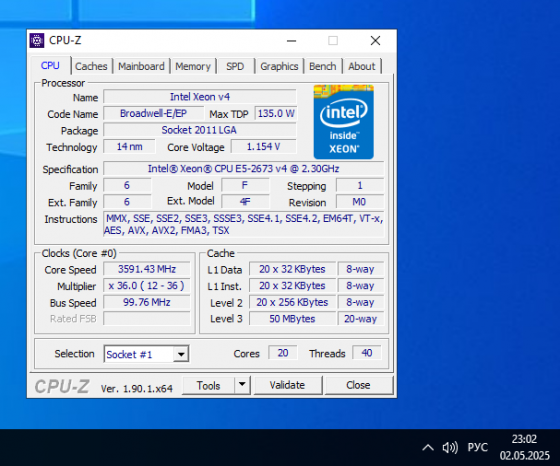Click L1 Inst. value 20 x 32 KBytes
The image size is (560, 466).
292,286
